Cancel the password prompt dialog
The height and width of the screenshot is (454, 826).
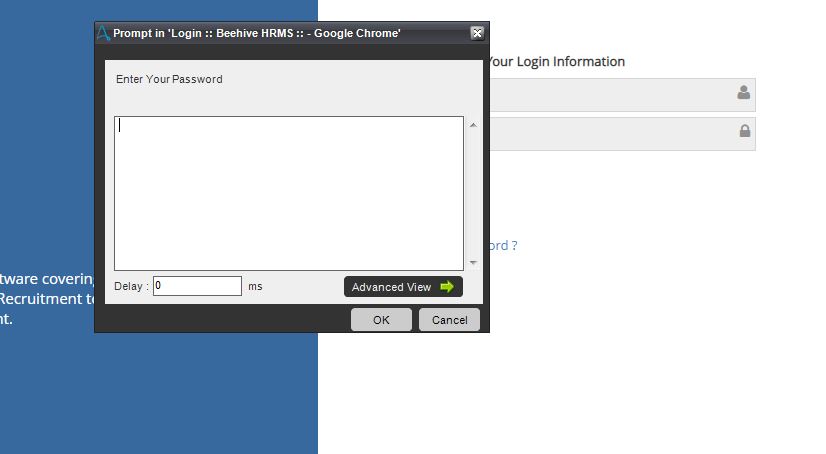point(449,320)
